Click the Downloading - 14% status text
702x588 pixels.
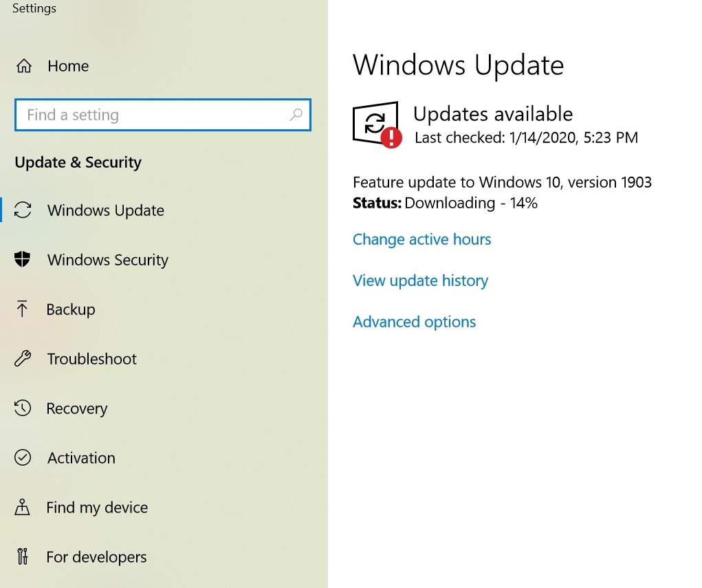(471, 203)
